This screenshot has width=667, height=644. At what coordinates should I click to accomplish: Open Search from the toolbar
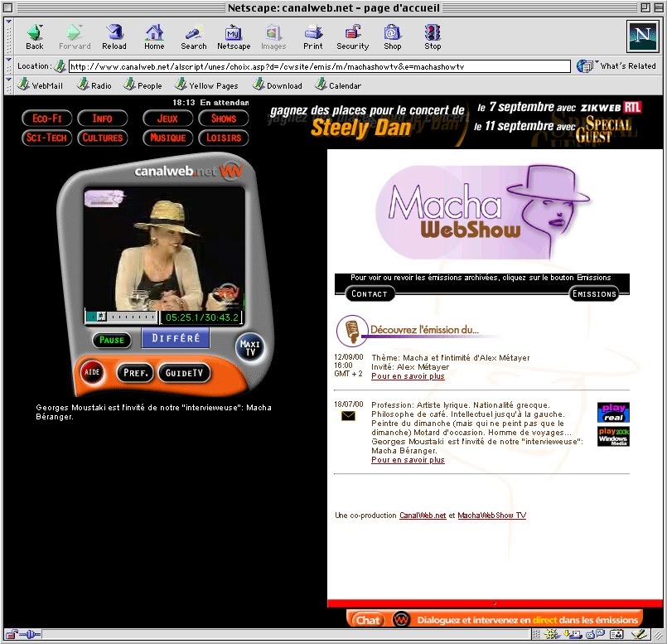click(x=194, y=36)
